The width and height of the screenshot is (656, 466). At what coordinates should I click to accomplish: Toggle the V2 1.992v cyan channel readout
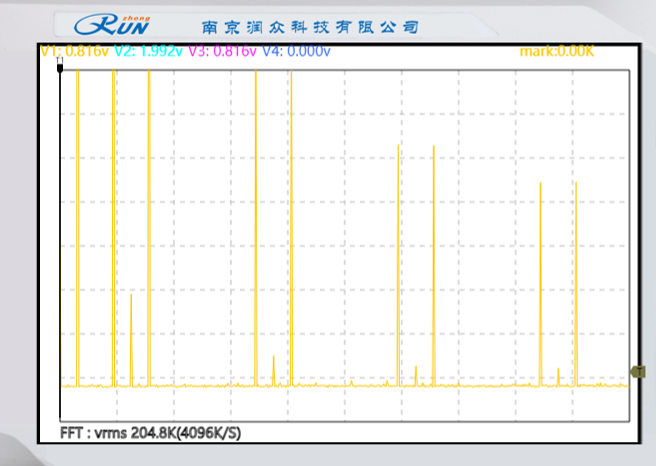pos(148,51)
